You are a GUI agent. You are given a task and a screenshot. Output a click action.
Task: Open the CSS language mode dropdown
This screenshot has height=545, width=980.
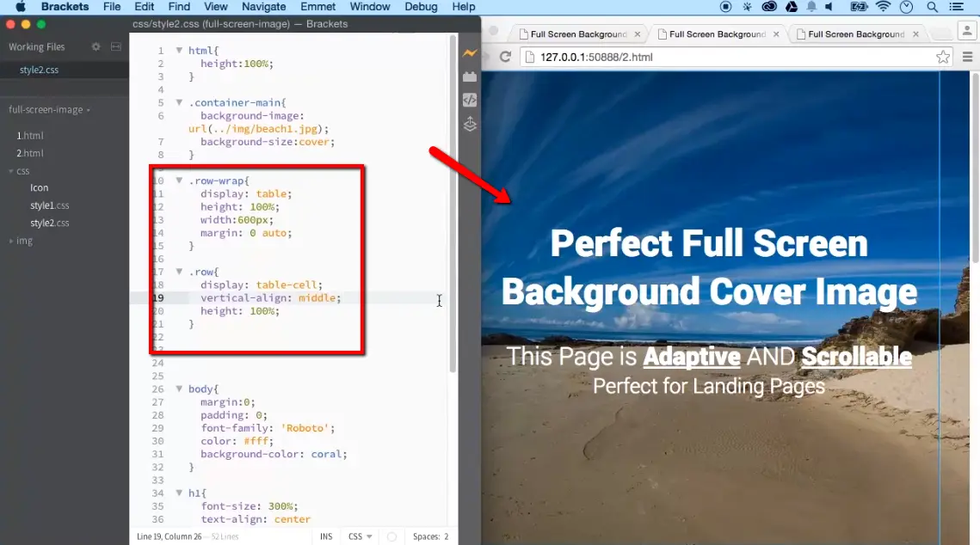point(360,536)
